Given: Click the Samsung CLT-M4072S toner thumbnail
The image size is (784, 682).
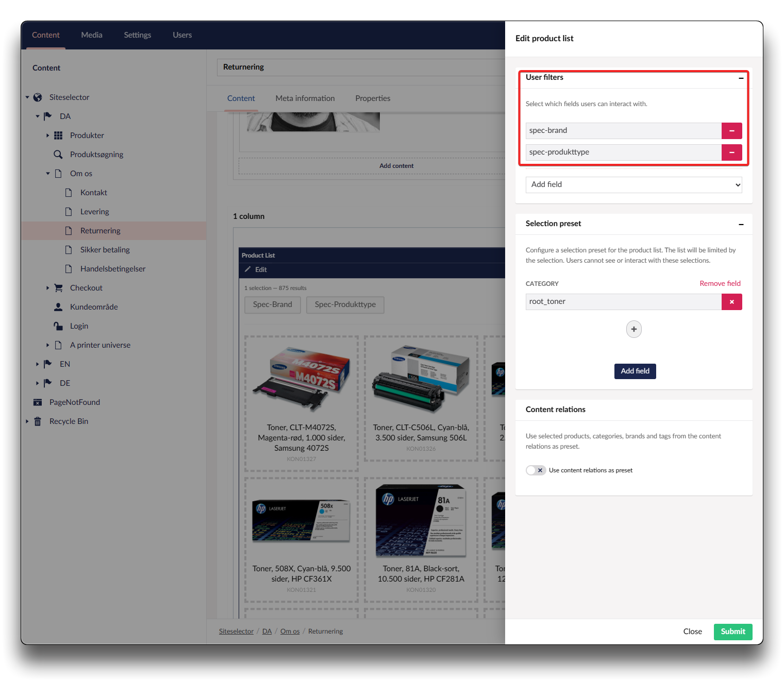Looking at the screenshot, I should [x=302, y=378].
